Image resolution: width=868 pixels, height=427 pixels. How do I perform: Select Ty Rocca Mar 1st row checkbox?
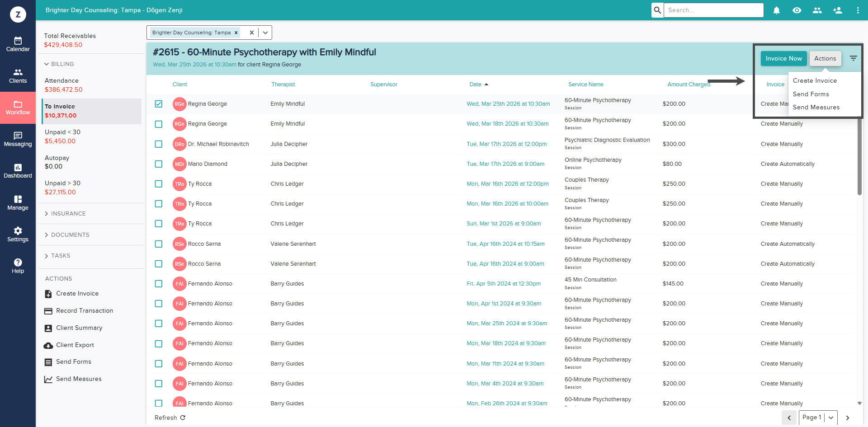159,224
